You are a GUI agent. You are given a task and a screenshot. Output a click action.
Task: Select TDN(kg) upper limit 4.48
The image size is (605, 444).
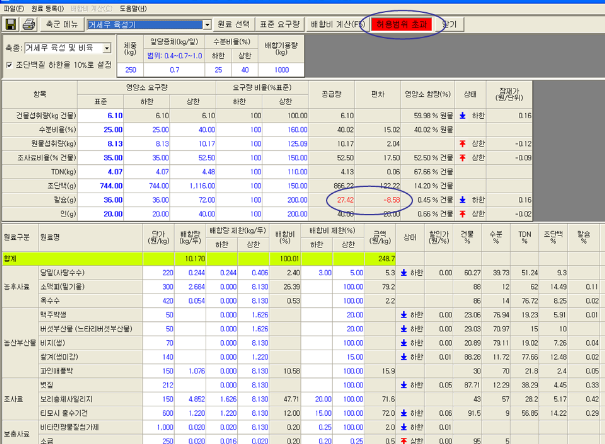193,172
